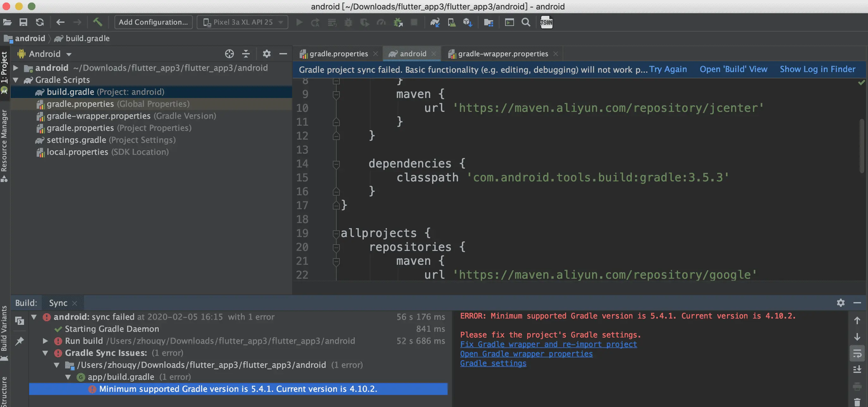Click the Save All toolbar icon
Screen dimensions: 868x407
click(x=23, y=22)
